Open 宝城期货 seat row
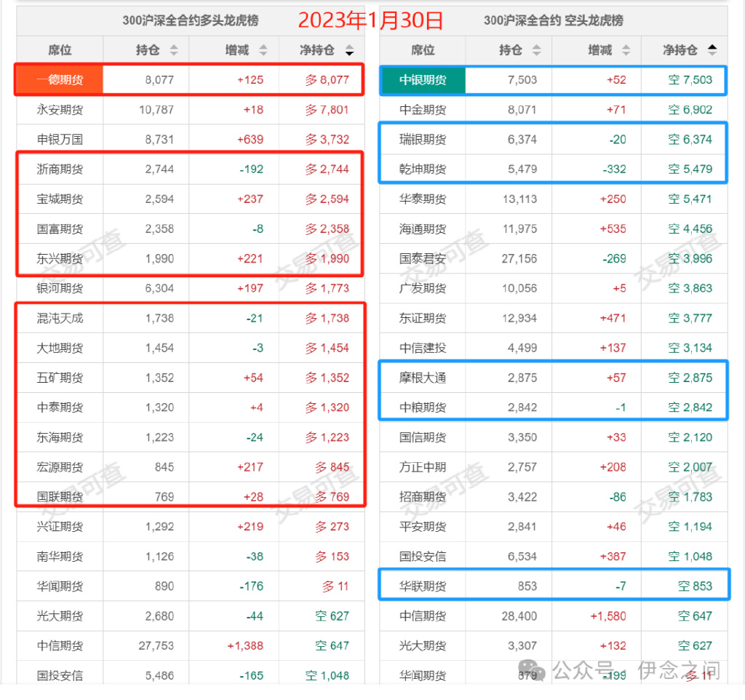The width and height of the screenshot is (745, 700). pos(190,199)
